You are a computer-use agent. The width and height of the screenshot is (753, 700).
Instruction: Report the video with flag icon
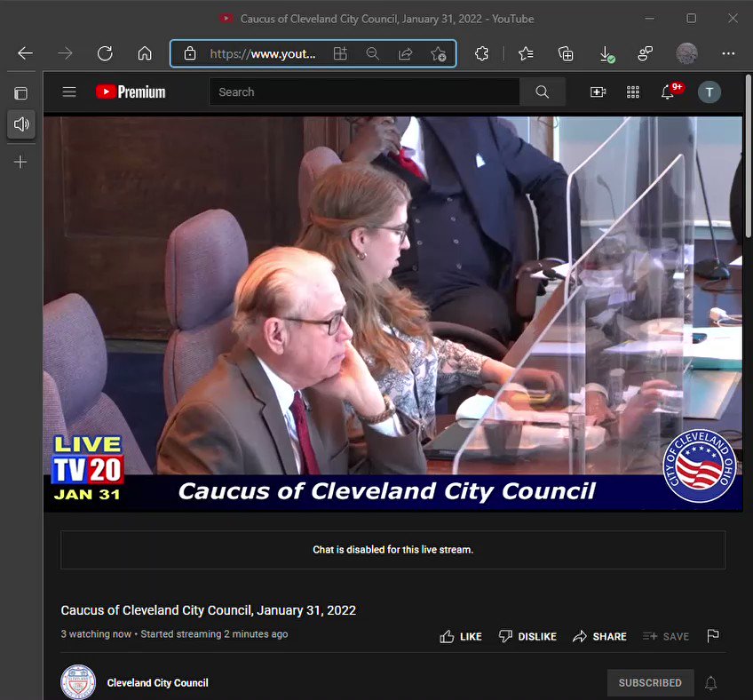coord(713,636)
